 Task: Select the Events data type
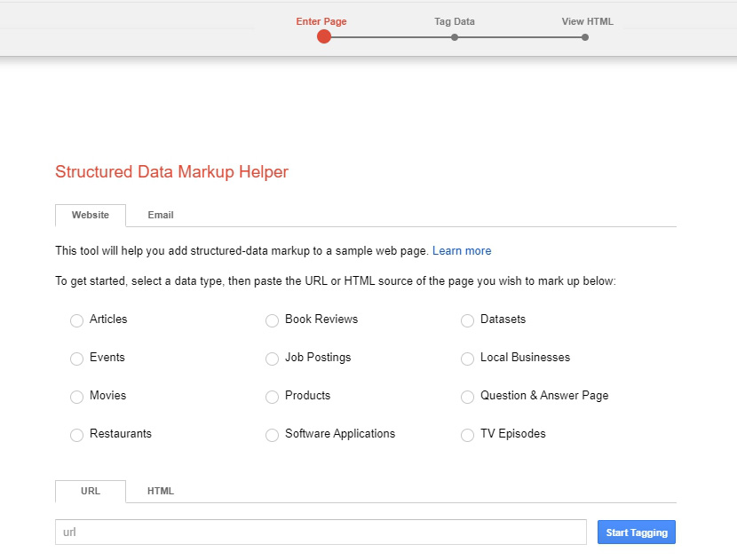coord(76,359)
